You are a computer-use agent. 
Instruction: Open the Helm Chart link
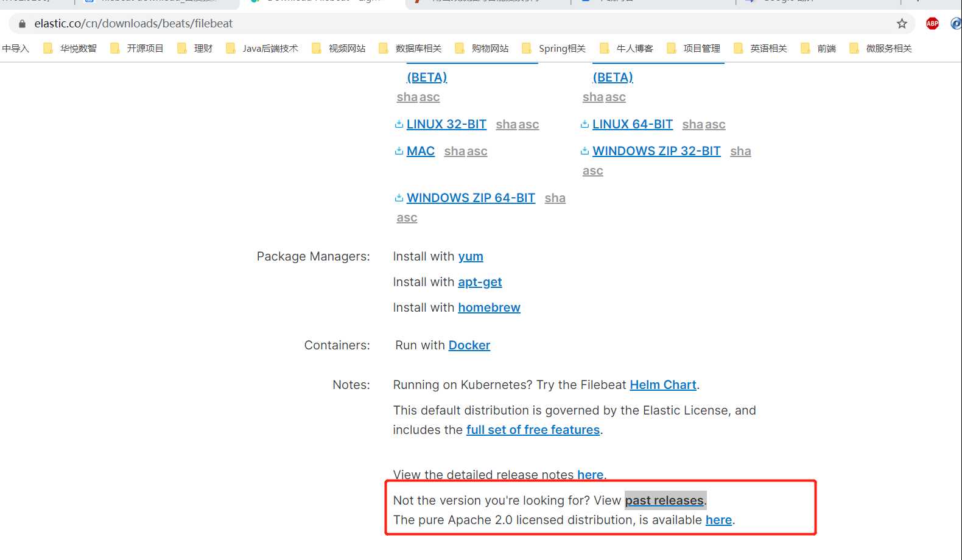[x=663, y=385]
